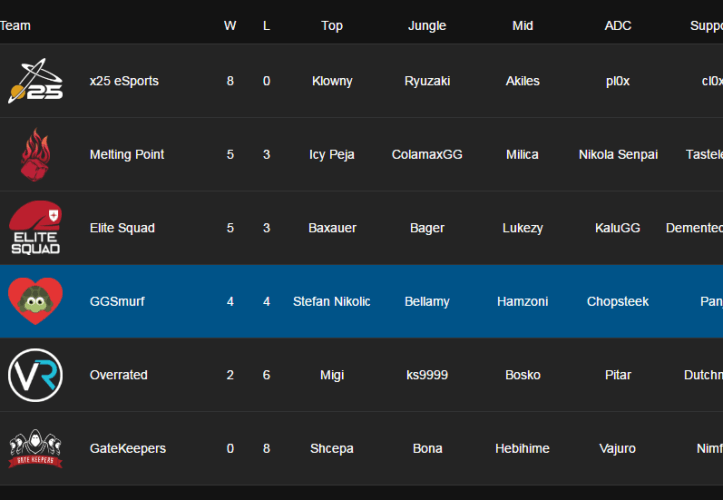723x500 pixels.
Task: Open Stefan Nikolic player profile
Action: click(332, 301)
